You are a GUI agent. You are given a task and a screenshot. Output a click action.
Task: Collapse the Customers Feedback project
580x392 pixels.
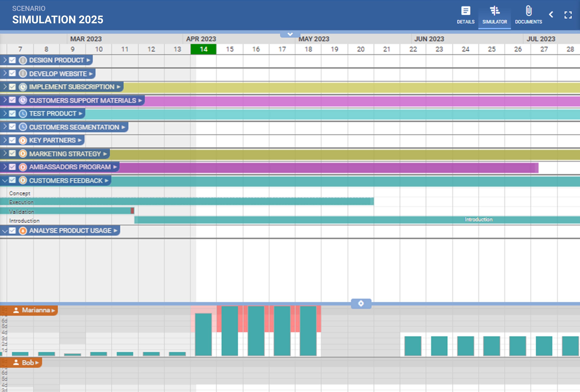(5, 181)
